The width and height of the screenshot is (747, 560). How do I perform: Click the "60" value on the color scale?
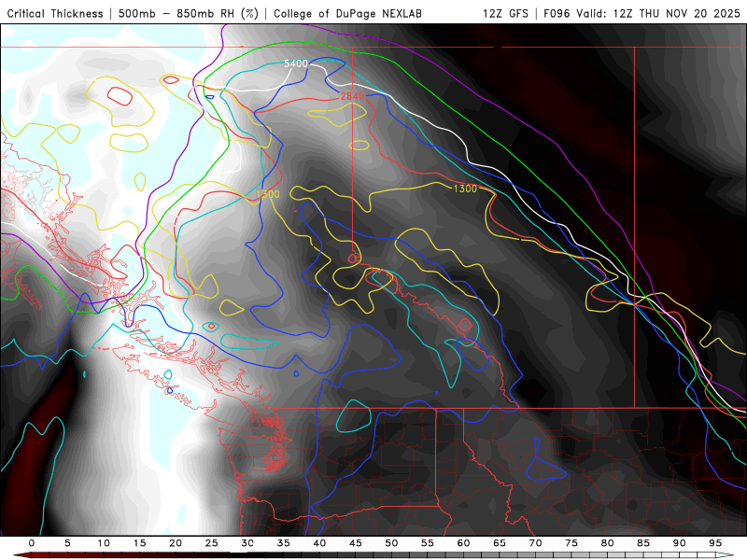(x=463, y=543)
